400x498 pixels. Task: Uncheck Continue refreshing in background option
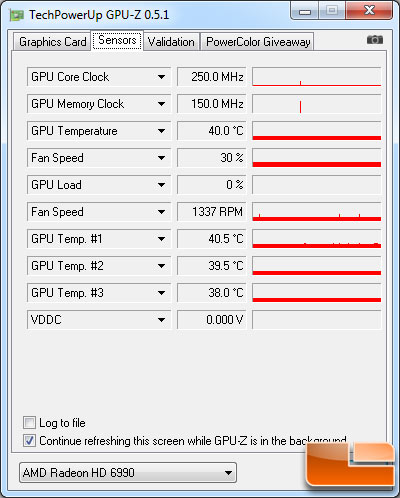tap(29, 440)
